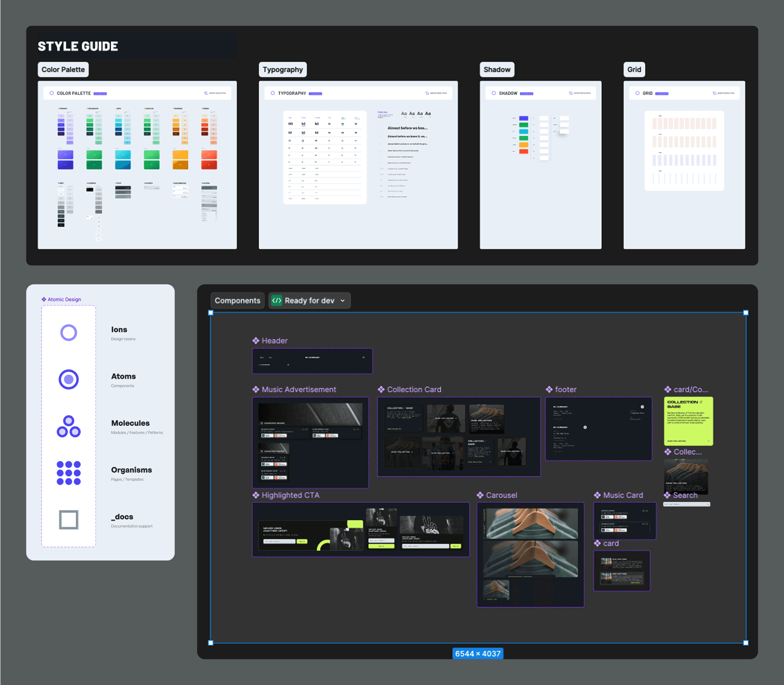Click the large purple color swatch
The width and height of the screenshot is (784, 685).
coord(65,155)
